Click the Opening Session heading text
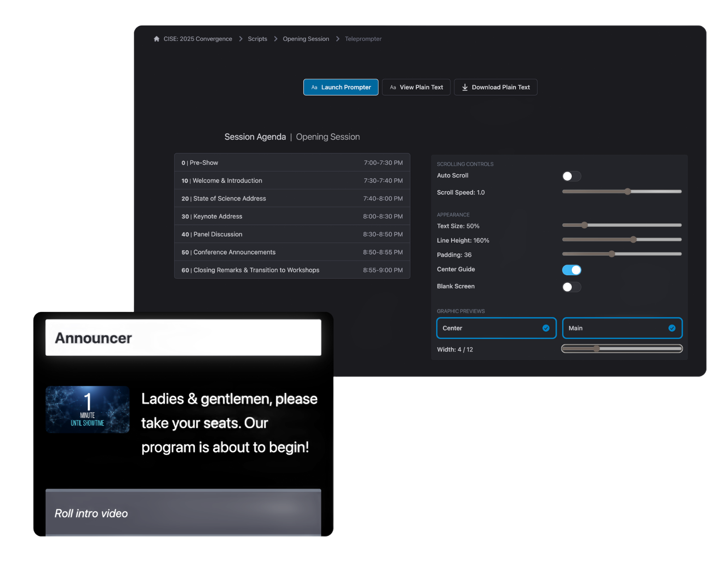The width and height of the screenshot is (728, 575). 328,137
